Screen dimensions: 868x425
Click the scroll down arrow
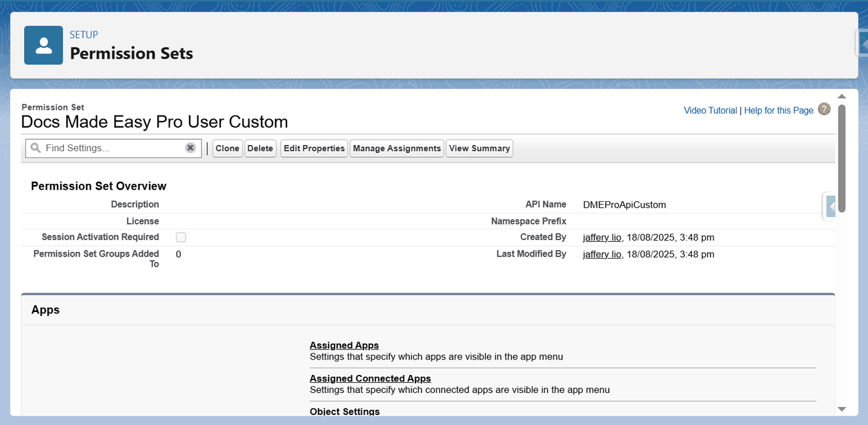842,409
